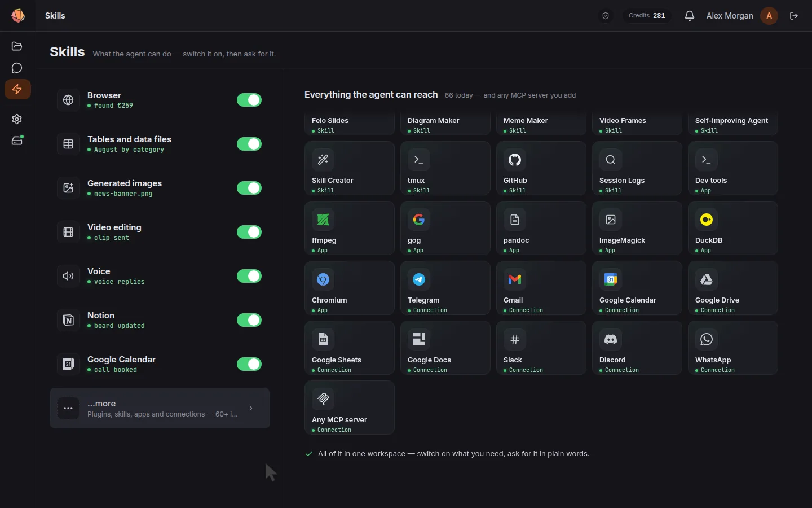Click the Google Docs icon in grid

coord(419,339)
